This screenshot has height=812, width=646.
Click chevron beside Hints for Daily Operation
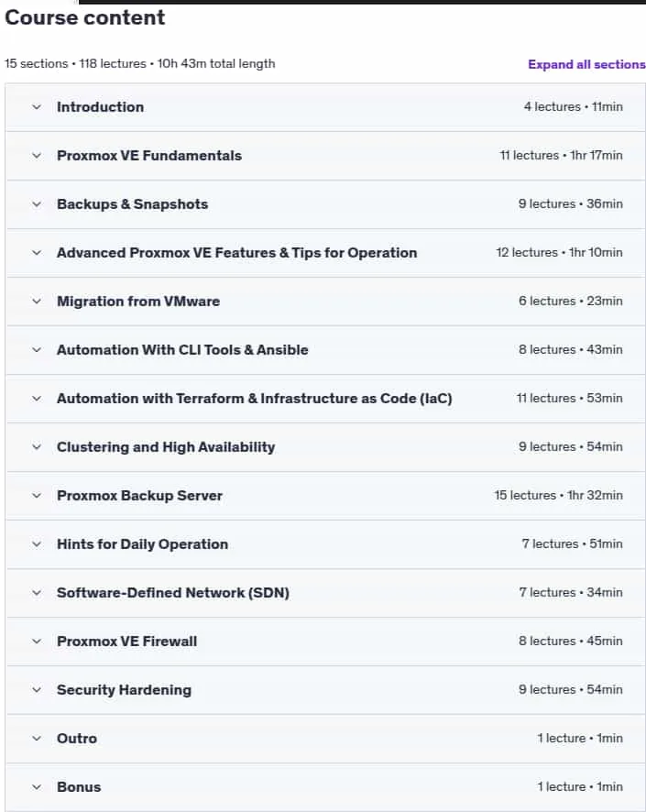(x=37, y=544)
